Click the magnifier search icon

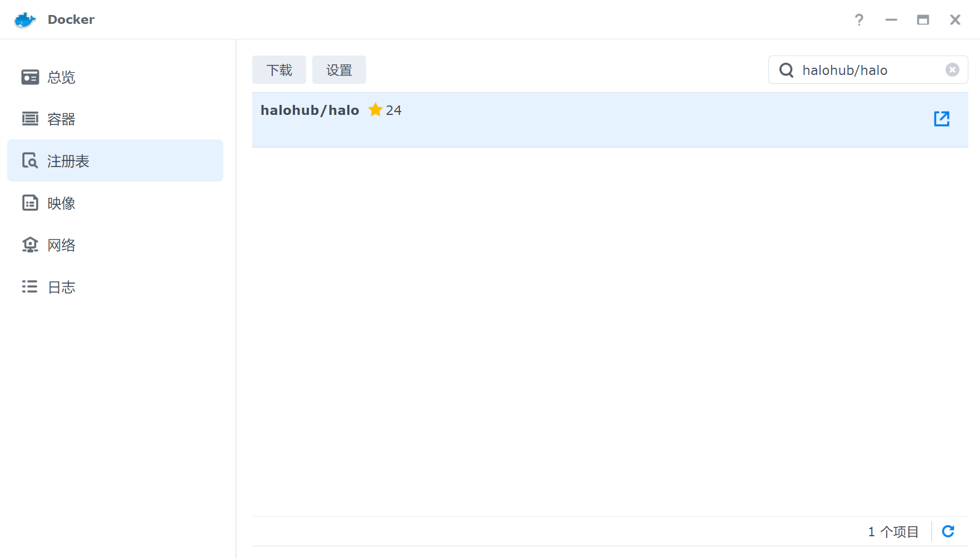[x=786, y=70]
